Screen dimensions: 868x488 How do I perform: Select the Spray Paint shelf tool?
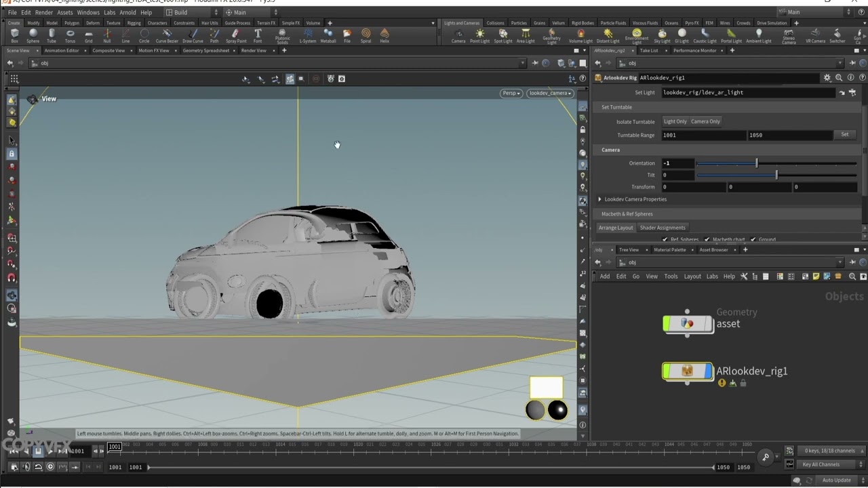pyautogui.click(x=236, y=36)
